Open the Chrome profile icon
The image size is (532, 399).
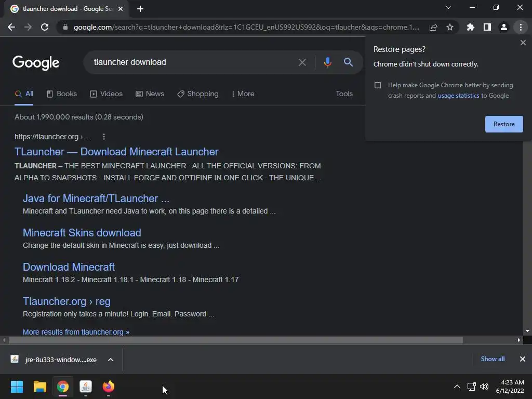click(x=504, y=27)
